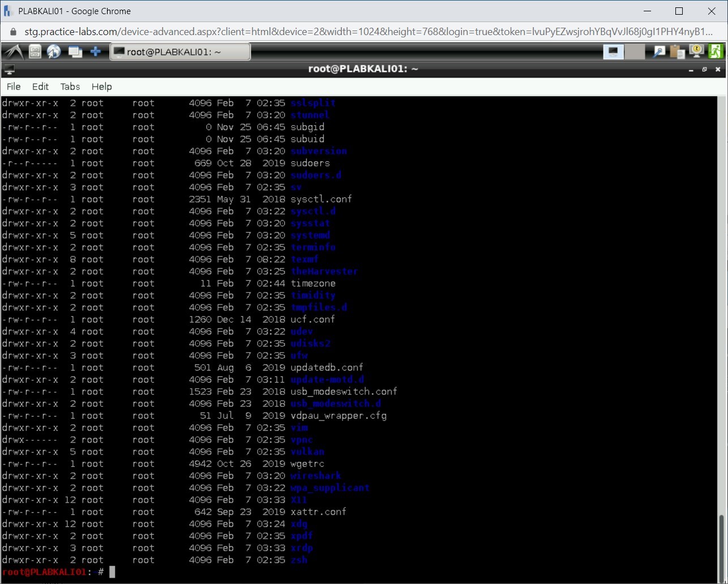Open the Kali applications menu icon
This screenshot has height=584, width=728.
(x=14, y=52)
